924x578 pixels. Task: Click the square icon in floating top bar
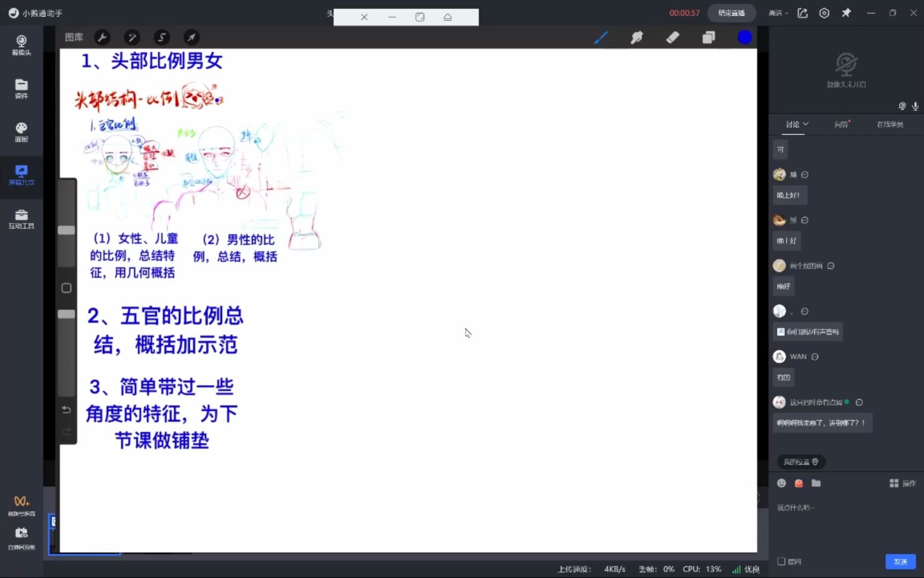pyautogui.click(x=420, y=17)
